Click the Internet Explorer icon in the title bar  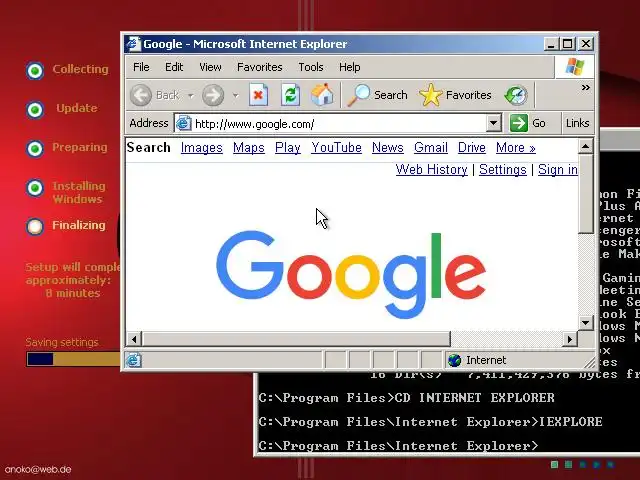coord(133,44)
